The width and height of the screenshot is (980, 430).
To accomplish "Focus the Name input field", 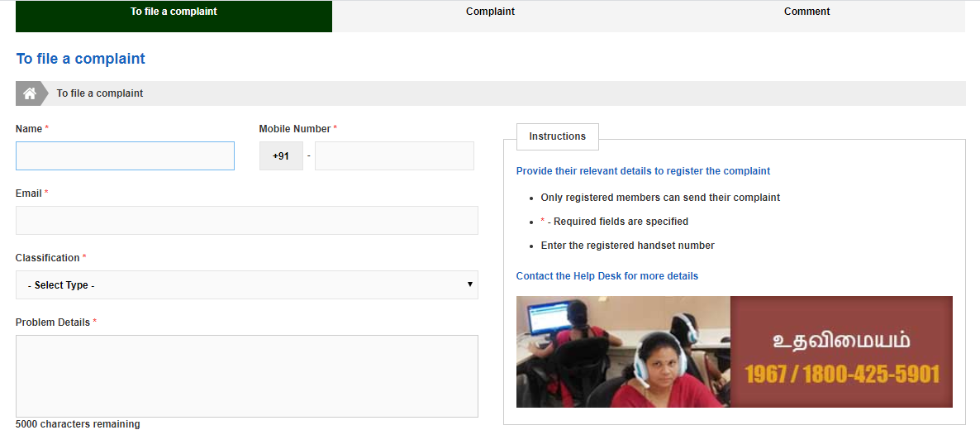I will pos(125,156).
